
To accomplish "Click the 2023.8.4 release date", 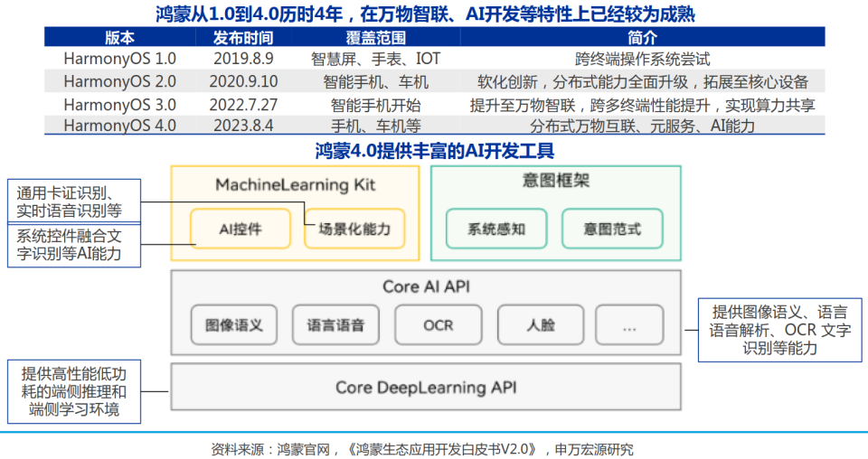I will pyautogui.click(x=243, y=126).
